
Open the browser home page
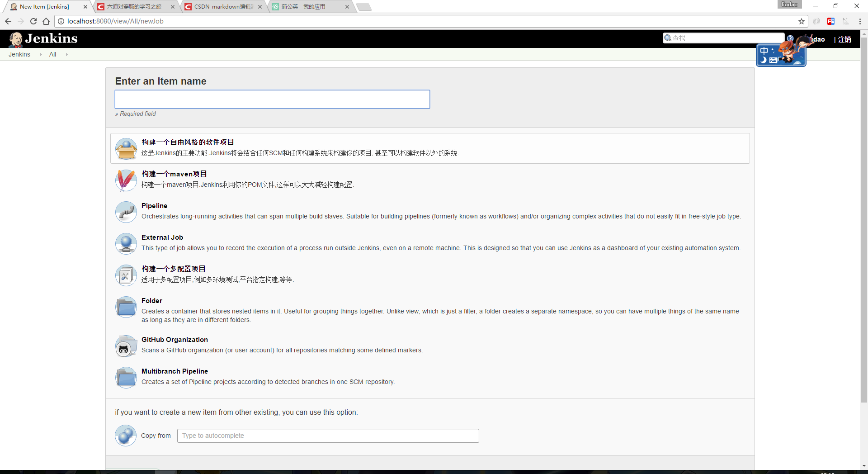point(46,21)
